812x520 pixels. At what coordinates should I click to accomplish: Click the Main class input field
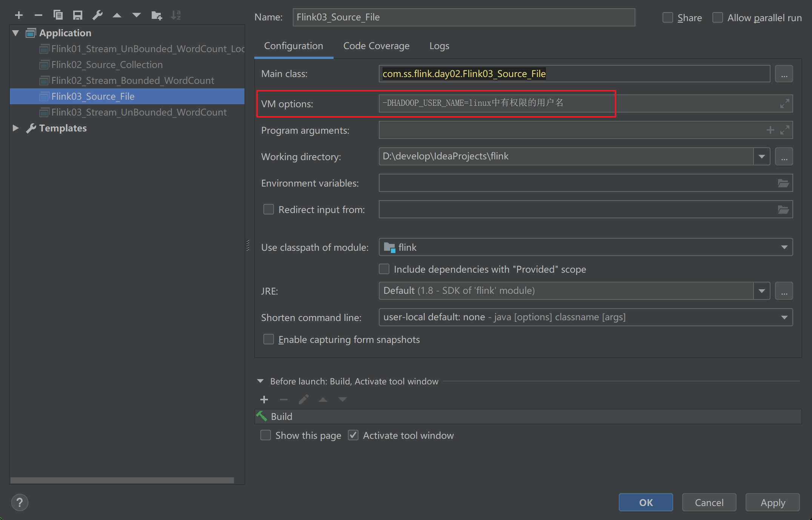pos(574,74)
